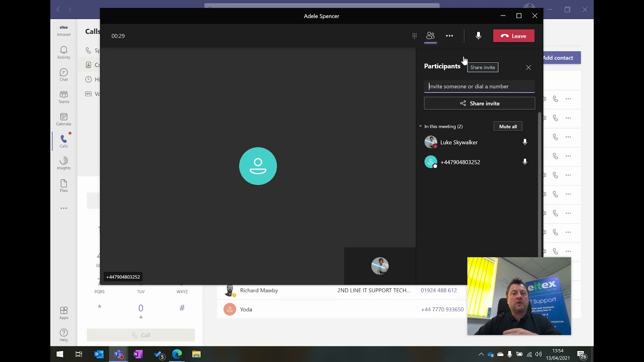Click Richard Mawby contact row
The width and height of the screenshot is (644, 362).
click(x=398, y=290)
